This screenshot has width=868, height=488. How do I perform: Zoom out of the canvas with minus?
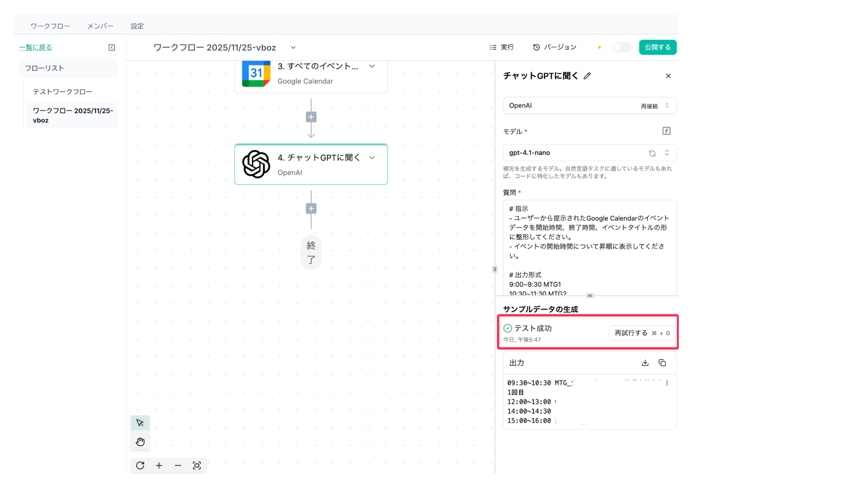(x=178, y=466)
